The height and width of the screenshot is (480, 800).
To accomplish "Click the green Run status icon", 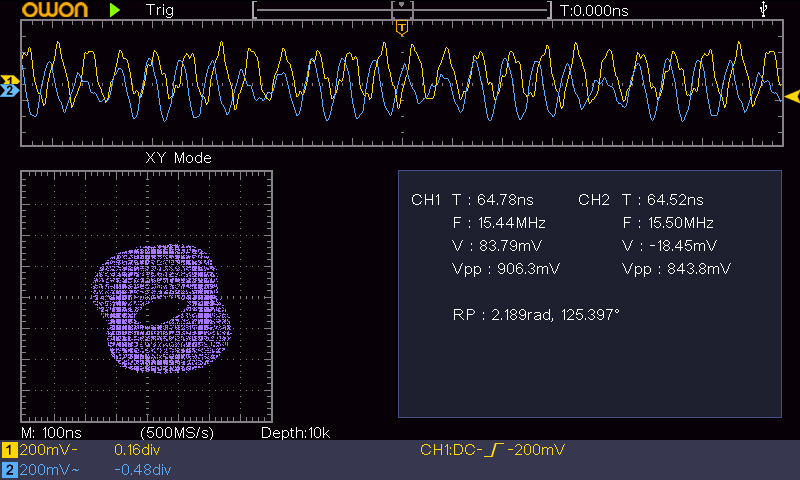I will pos(115,10).
